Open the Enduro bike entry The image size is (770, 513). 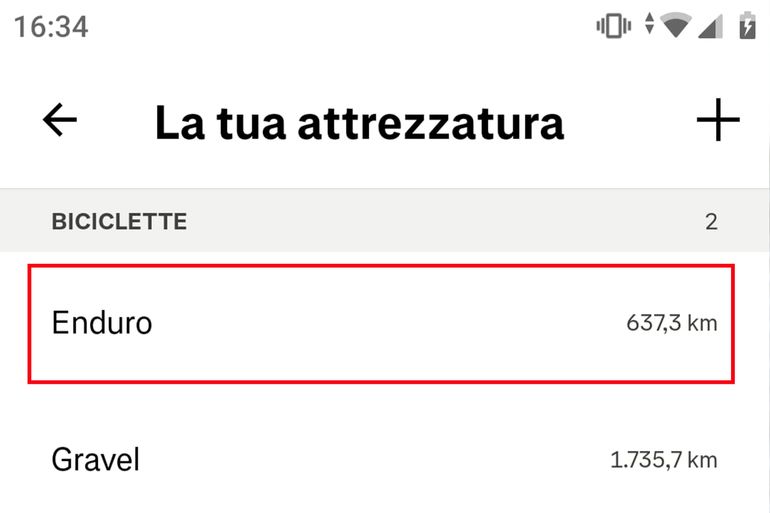click(380, 323)
